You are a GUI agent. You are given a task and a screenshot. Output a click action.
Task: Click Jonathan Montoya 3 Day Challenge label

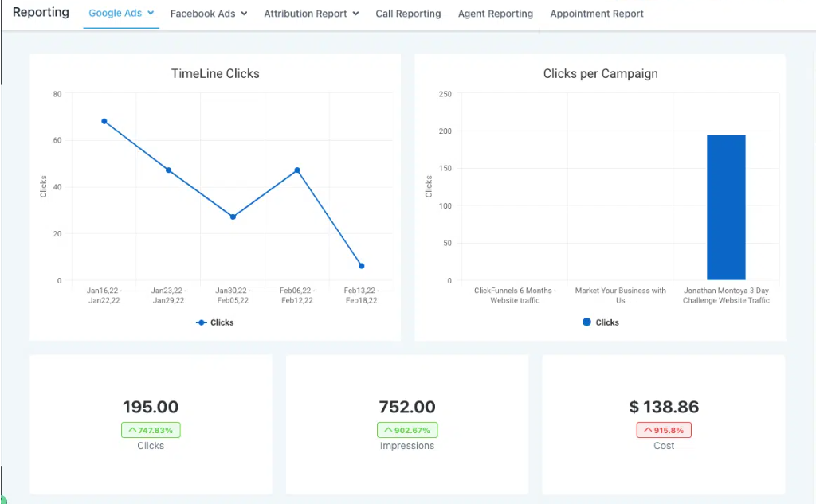(726, 295)
